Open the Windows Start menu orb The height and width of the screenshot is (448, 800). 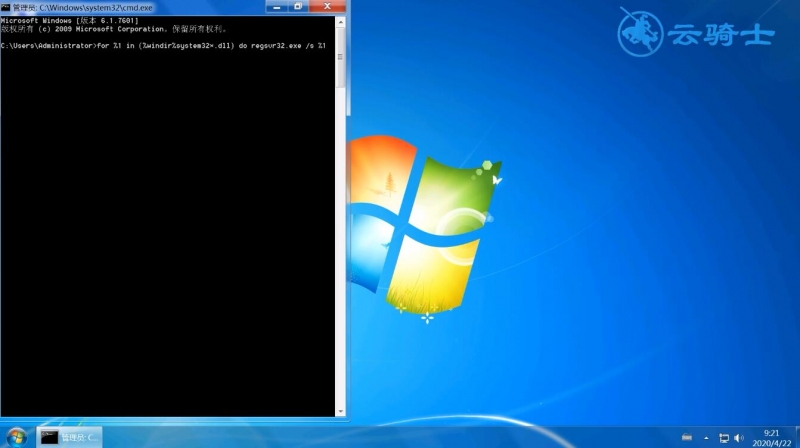[16, 437]
